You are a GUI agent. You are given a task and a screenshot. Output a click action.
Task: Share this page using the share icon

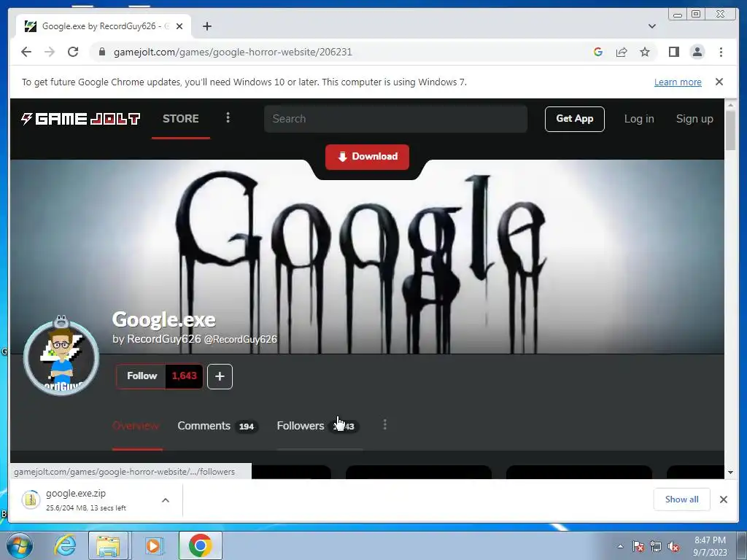pos(622,52)
